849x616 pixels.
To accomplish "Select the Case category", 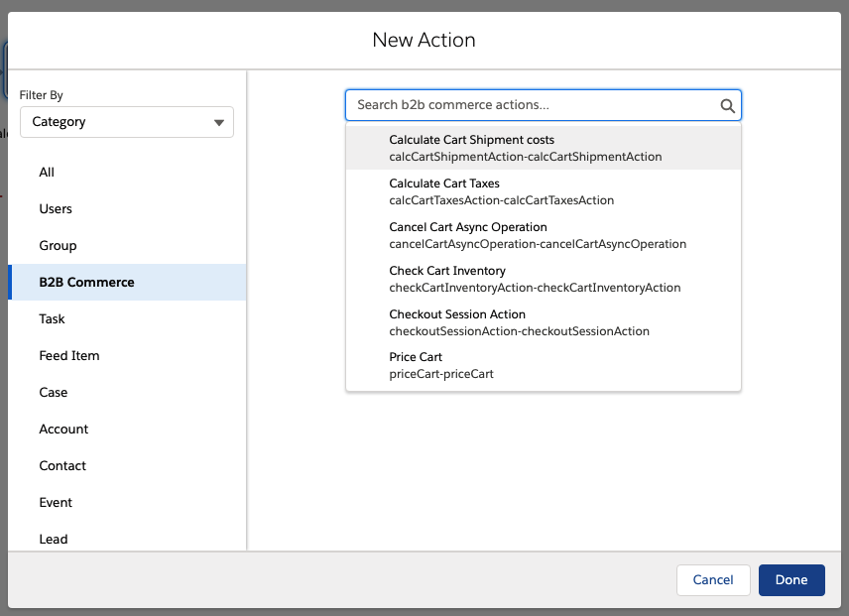I will click(127, 393).
